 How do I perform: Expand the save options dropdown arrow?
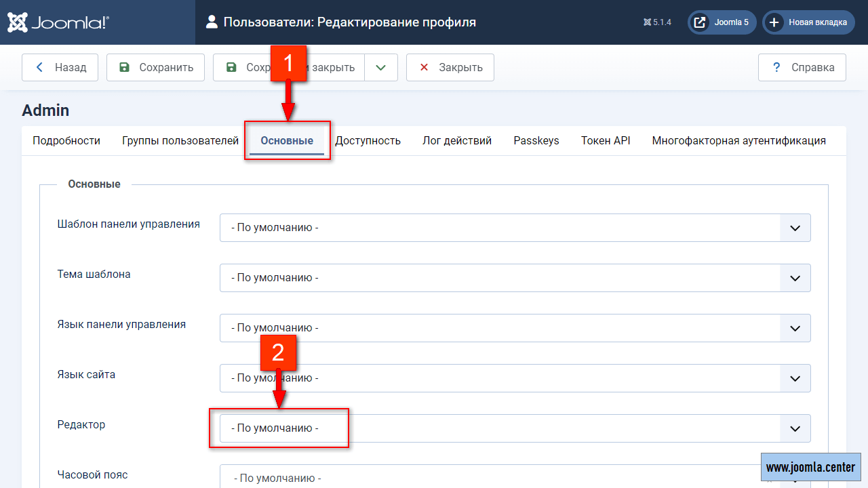click(381, 67)
